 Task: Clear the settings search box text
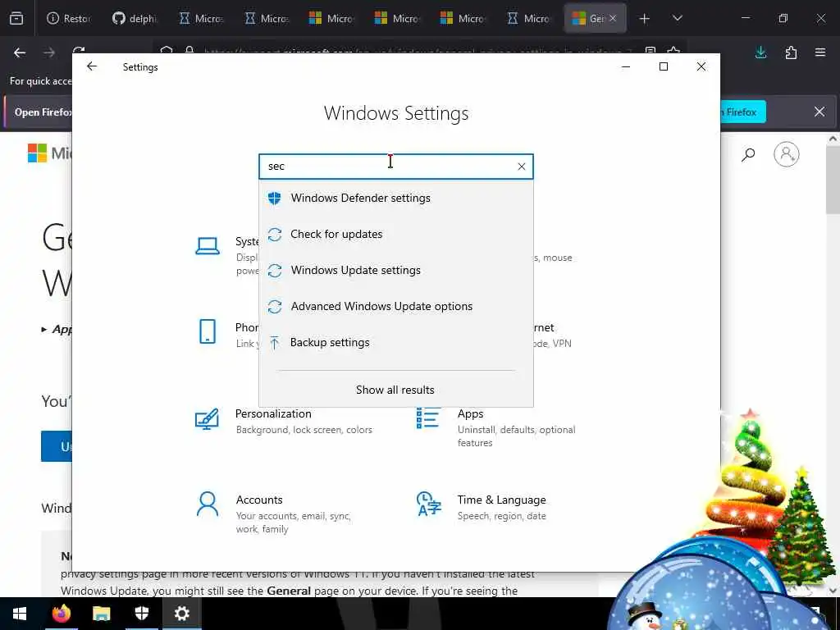point(521,167)
